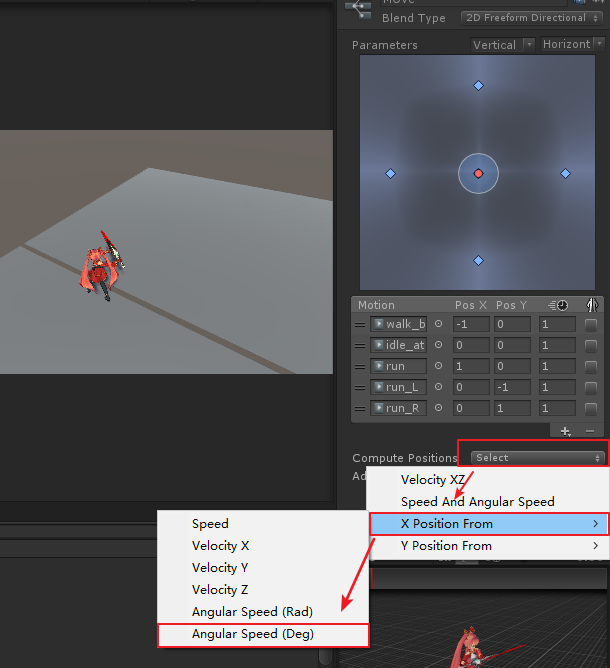
Task: Edit Pos Y field of run_L
Action: pyautogui.click(x=512, y=387)
